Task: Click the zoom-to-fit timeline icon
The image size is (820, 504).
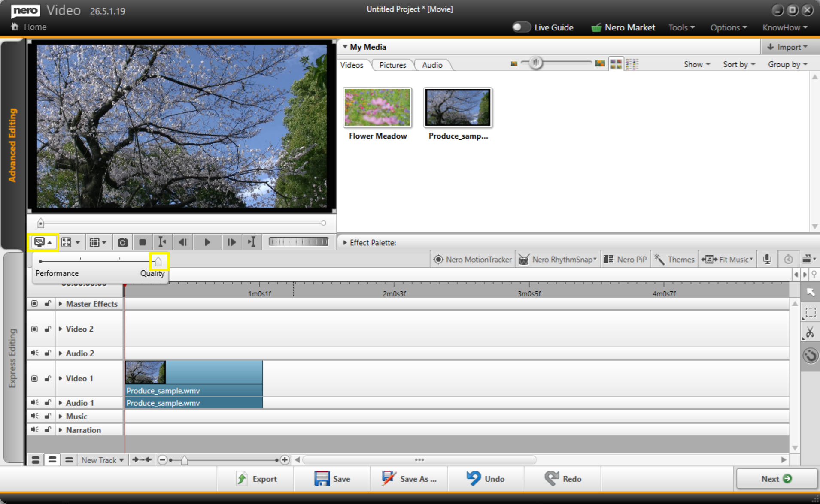Action: click(x=142, y=460)
